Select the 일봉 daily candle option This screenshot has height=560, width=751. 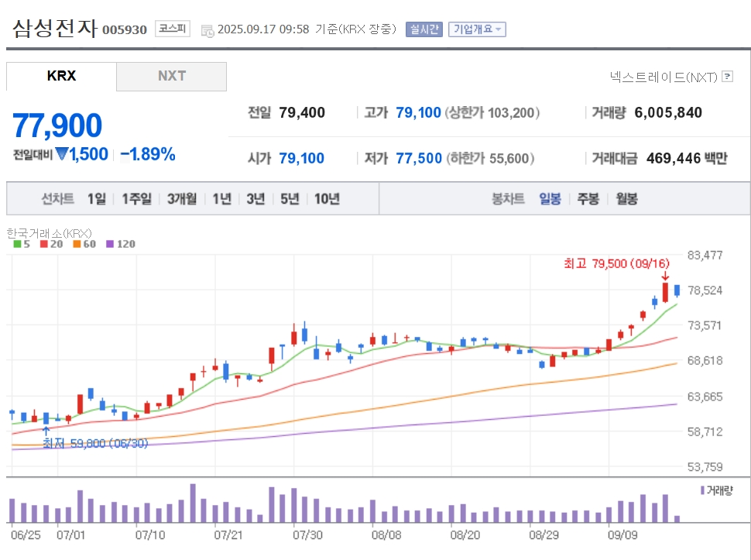click(550, 198)
